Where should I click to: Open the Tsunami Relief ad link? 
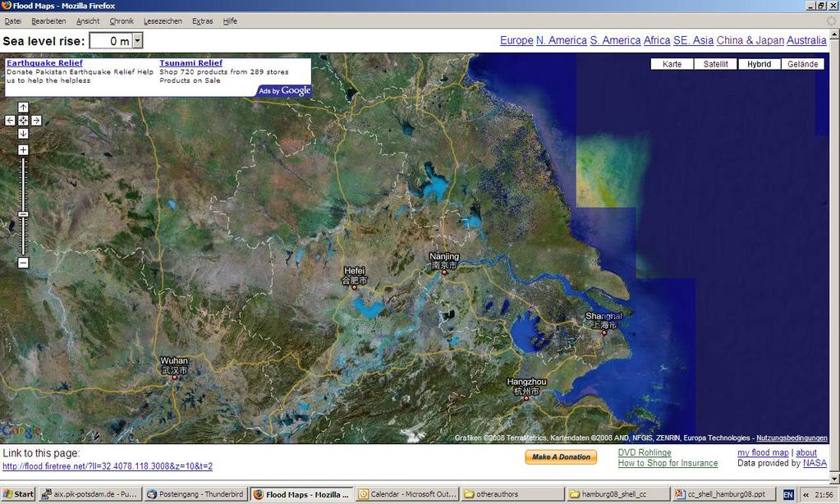coord(190,62)
